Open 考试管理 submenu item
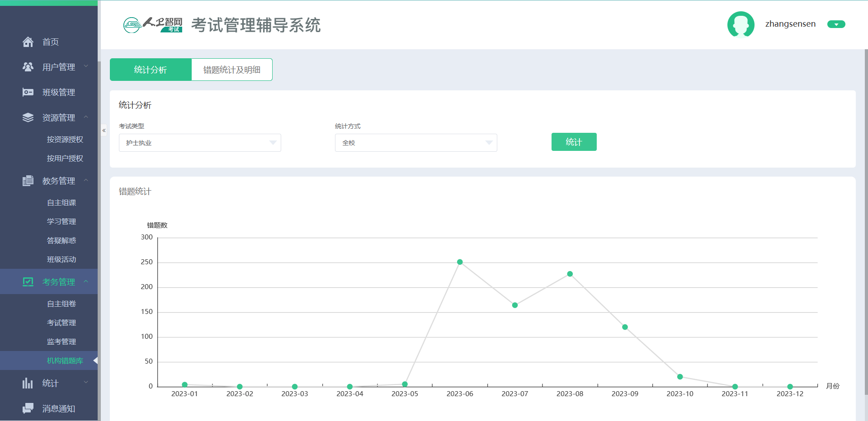 (61, 323)
